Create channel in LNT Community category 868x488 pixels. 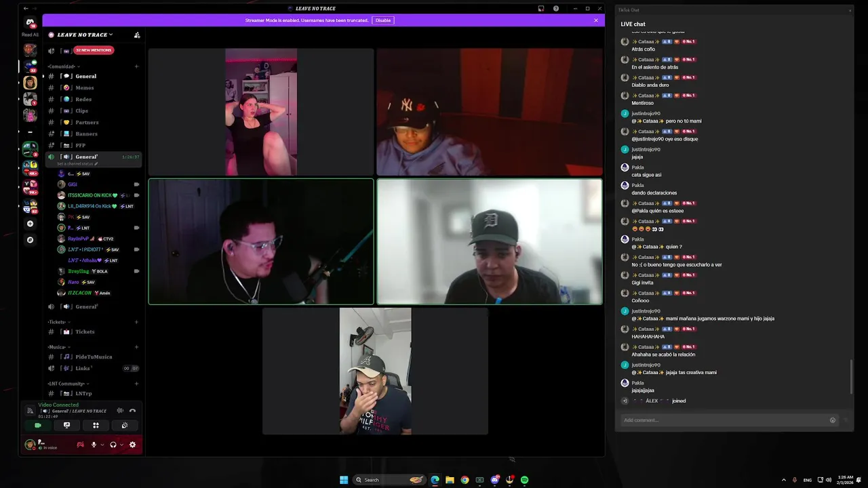(x=136, y=384)
